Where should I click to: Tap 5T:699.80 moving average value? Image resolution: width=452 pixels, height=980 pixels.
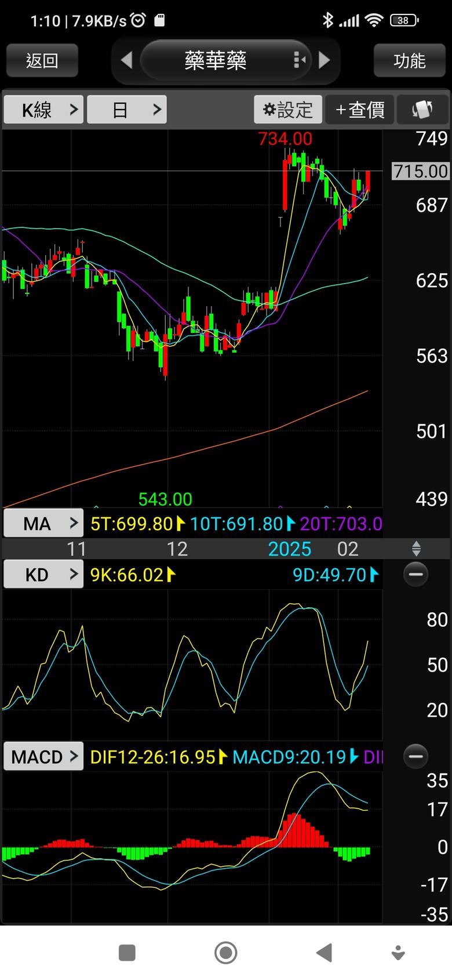(132, 524)
